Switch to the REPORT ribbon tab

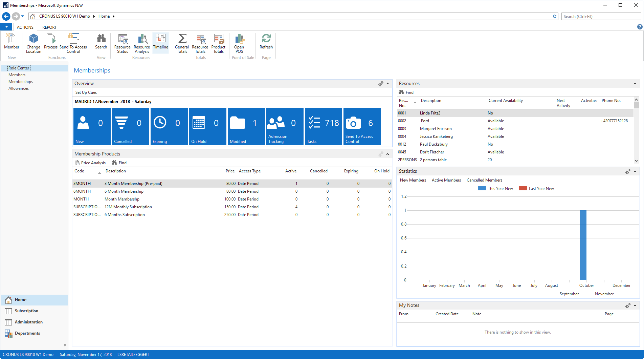49,27
